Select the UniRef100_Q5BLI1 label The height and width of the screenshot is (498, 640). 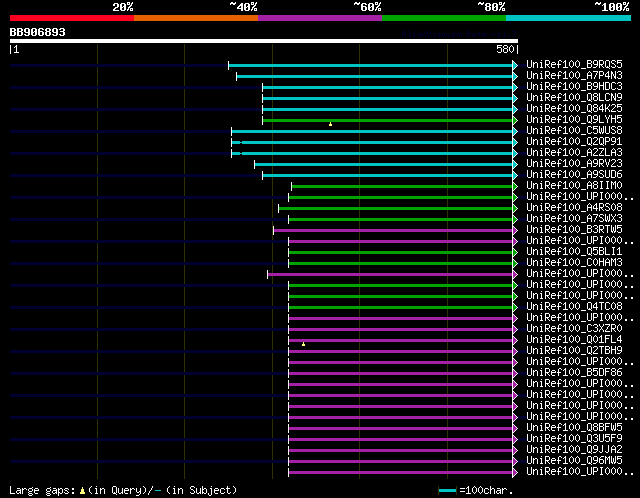pyautogui.click(x=574, y=252)
